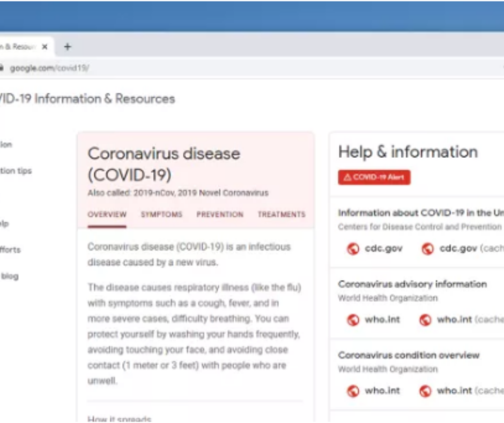
Task: Open the first cdc.gov link
Action: coord(383,249)
